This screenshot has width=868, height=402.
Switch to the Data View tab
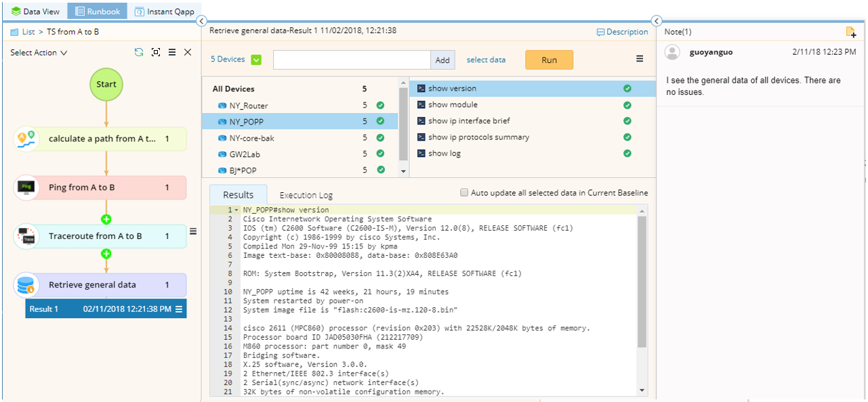(x=35, y=12)
